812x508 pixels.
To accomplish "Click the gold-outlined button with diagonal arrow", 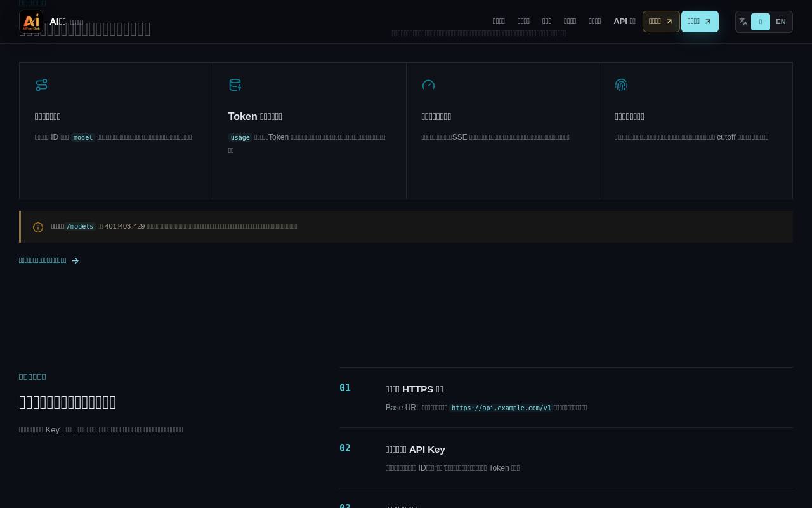I will (661, 22).
